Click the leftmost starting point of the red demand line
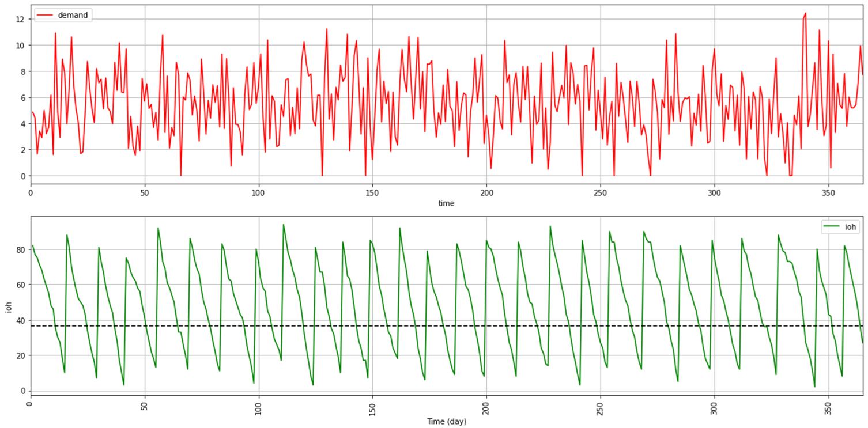 point(32,112)
